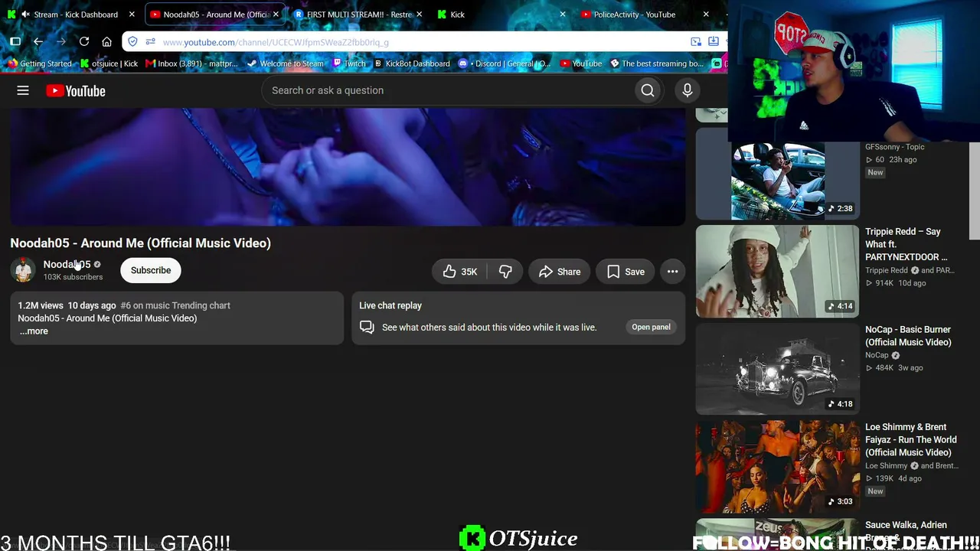Open Loe Shimmy Run The World thumbnail
The image size is (980, 551).
777,467
